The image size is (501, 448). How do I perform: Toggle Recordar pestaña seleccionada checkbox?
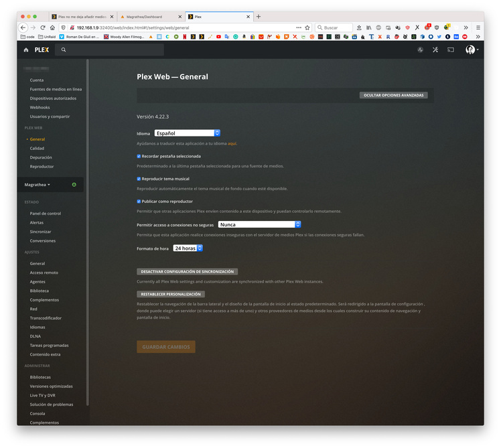(139, 156)
